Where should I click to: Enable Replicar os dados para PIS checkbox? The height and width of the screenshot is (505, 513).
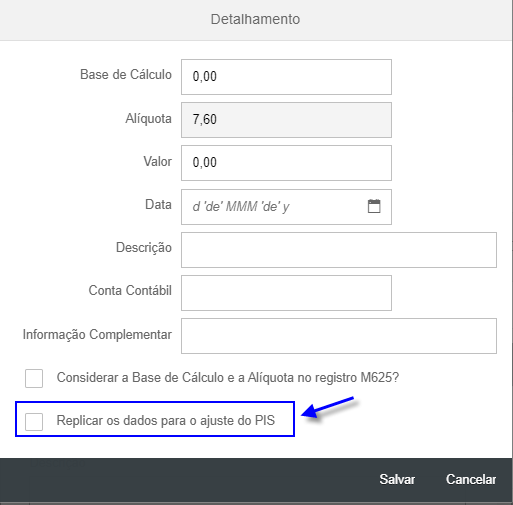34,422
